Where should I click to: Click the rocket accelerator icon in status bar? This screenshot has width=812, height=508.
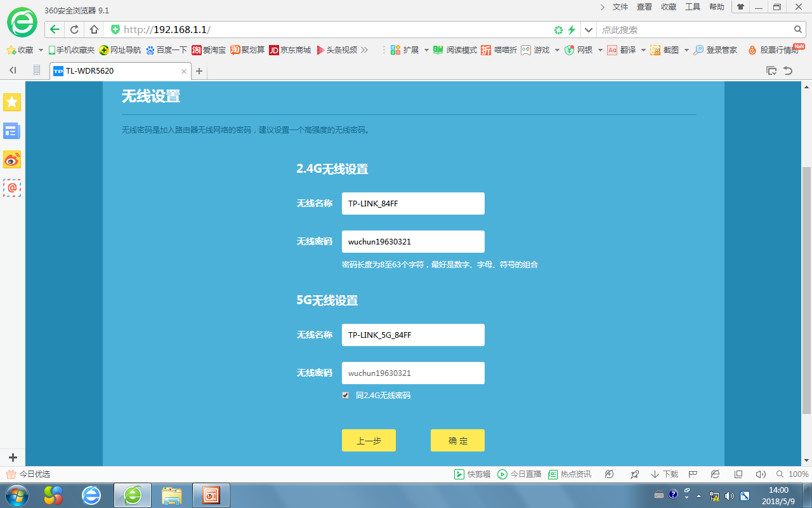[634, 474]
